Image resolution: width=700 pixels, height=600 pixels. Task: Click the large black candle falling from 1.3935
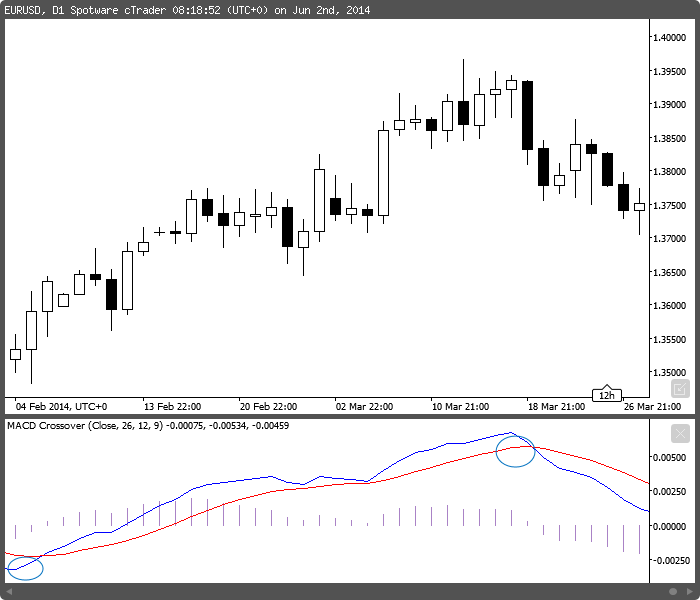[527, 115]
